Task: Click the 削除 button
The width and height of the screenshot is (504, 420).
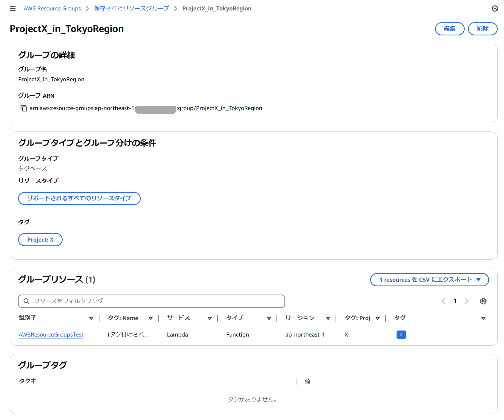Action: tap(483, 29)
